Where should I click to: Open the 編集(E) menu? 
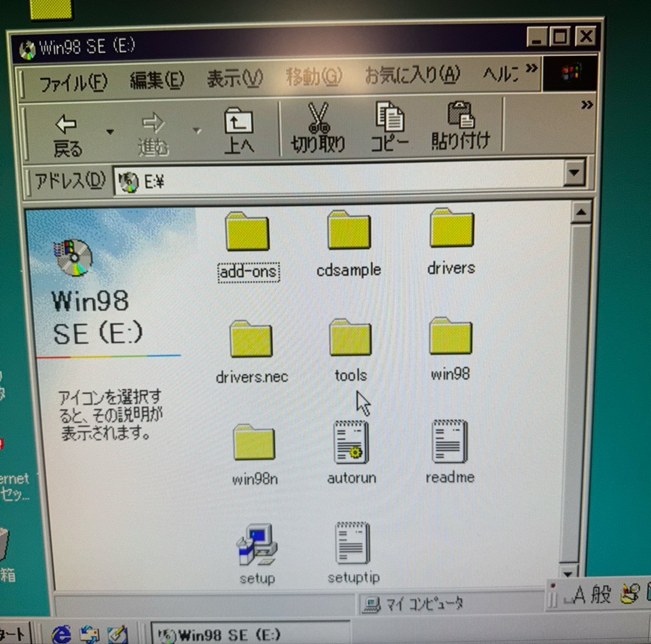[x=157, y=80]
